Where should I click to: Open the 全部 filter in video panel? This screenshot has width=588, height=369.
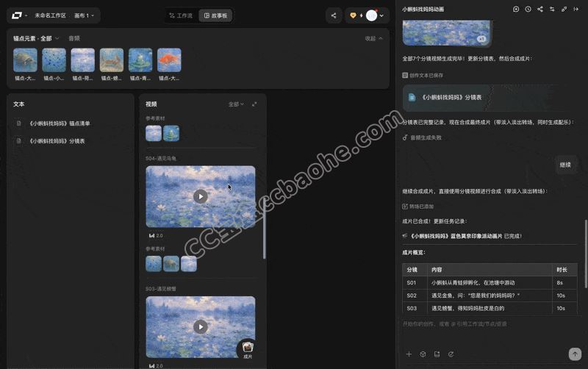coord(236,104)
